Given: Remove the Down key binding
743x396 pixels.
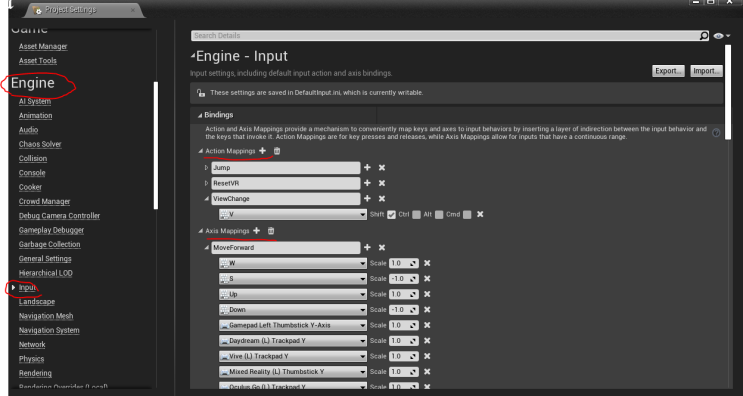Looking at the screenshot, I should (x=427, y=309).
